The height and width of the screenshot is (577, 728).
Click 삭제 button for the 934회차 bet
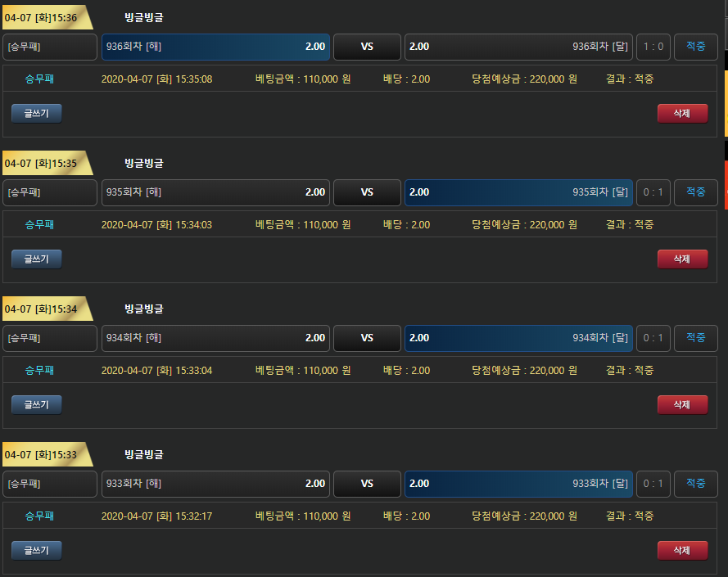[682, 404]
